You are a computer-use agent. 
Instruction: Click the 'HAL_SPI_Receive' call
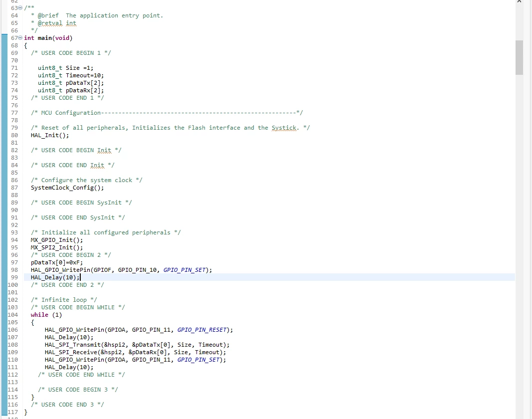(136, 352)
